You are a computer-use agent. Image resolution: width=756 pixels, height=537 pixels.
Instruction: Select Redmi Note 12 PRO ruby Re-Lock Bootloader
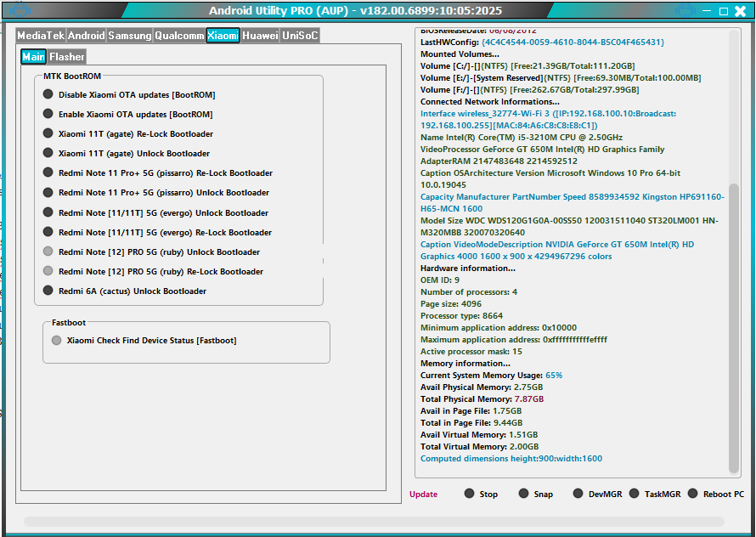click(x=153, y=271)
